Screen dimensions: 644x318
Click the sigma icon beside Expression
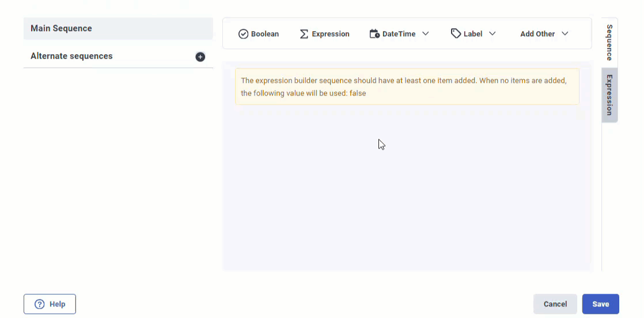304,34
